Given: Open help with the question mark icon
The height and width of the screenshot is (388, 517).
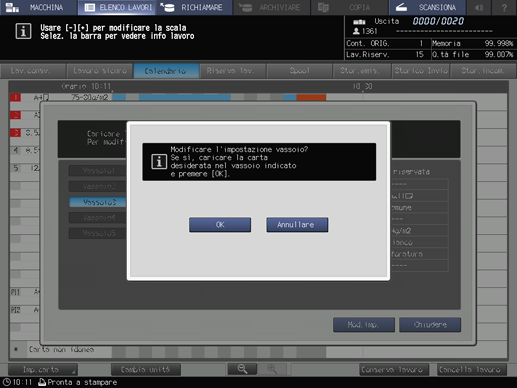Looking at the screenshot, I should 504,7.
